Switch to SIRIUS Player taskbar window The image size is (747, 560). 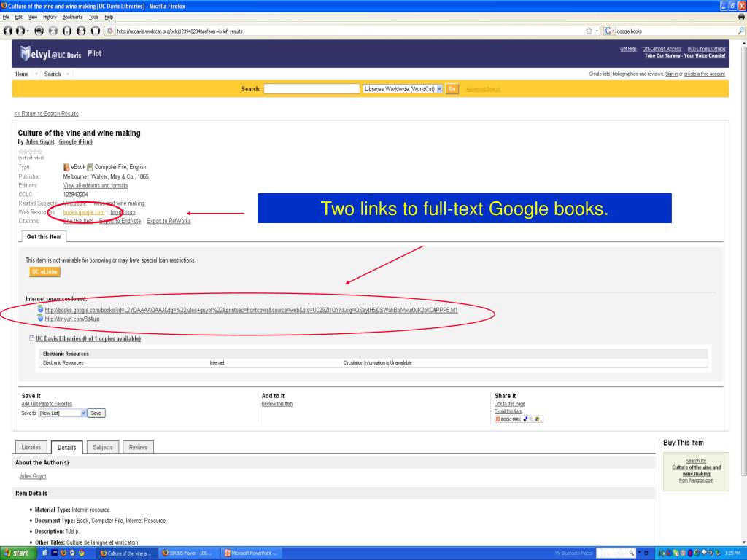pos(189,553)
